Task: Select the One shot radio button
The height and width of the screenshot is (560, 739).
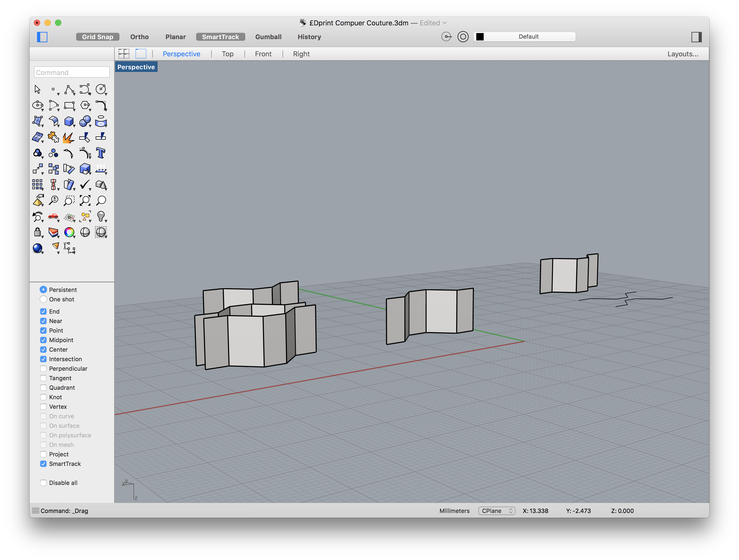Action: (43, 299)
